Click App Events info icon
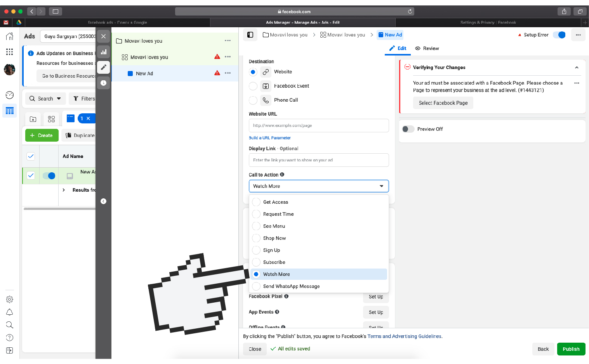Viewport: 589px width, 364px height. click(277, 312)
